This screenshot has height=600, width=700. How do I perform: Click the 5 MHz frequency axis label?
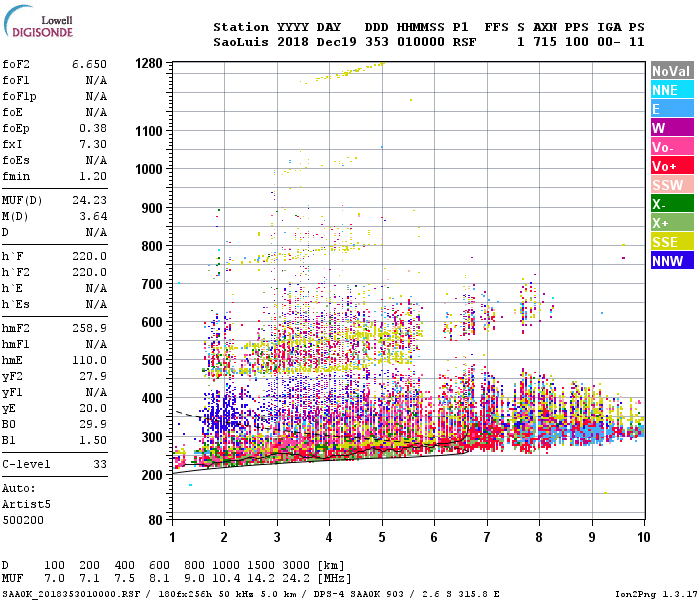click(x=382, y=537)
